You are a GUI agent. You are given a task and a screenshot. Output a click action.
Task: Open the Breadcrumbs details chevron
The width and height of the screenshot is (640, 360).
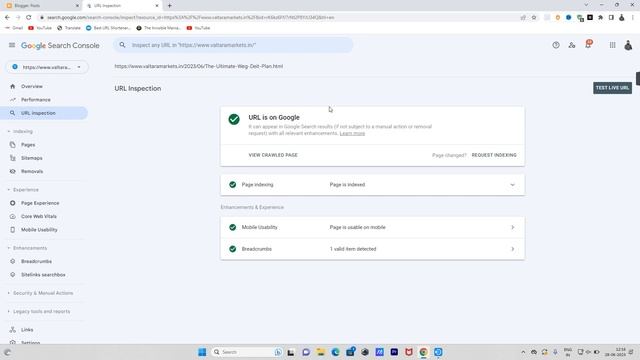pyautogui.click(x=512, y=249)
